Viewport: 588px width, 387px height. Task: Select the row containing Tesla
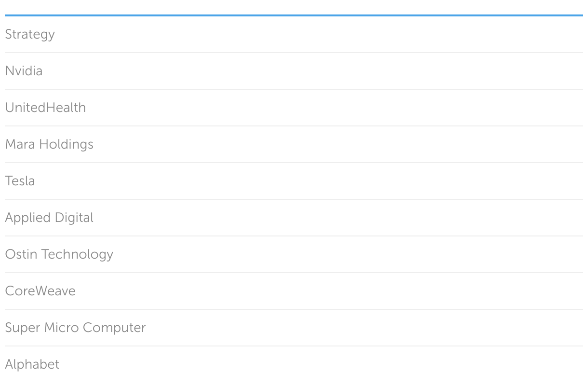[294, 181]
